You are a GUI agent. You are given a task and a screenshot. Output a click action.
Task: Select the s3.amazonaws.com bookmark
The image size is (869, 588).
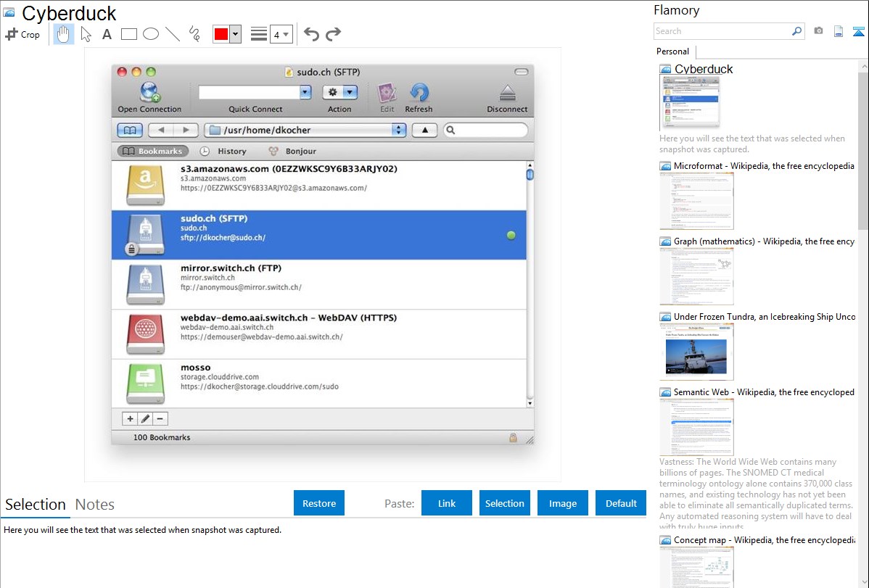(x=318, y=186)
